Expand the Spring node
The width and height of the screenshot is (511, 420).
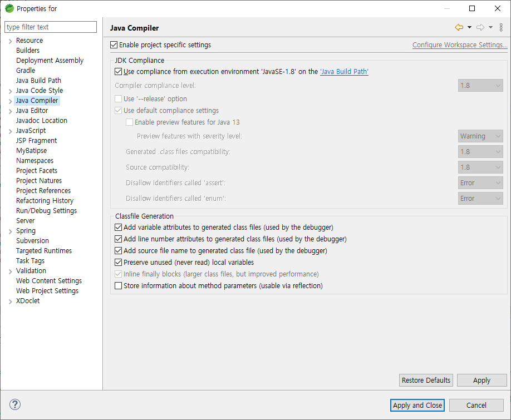(10, 231)
